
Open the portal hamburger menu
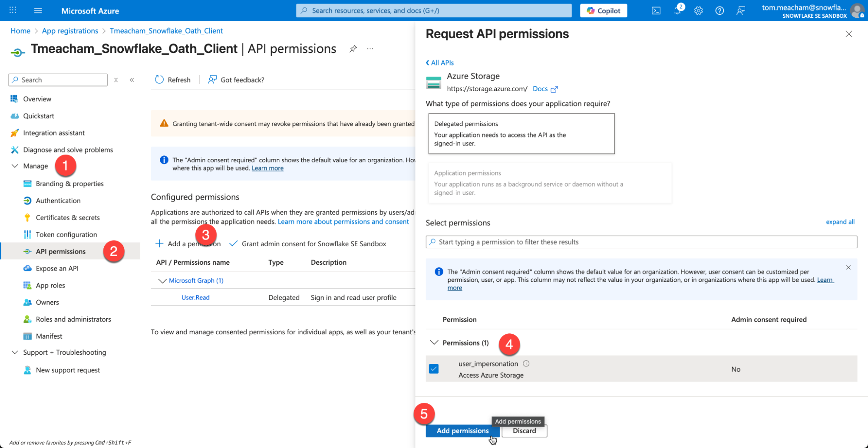click(x=38, y=10)
